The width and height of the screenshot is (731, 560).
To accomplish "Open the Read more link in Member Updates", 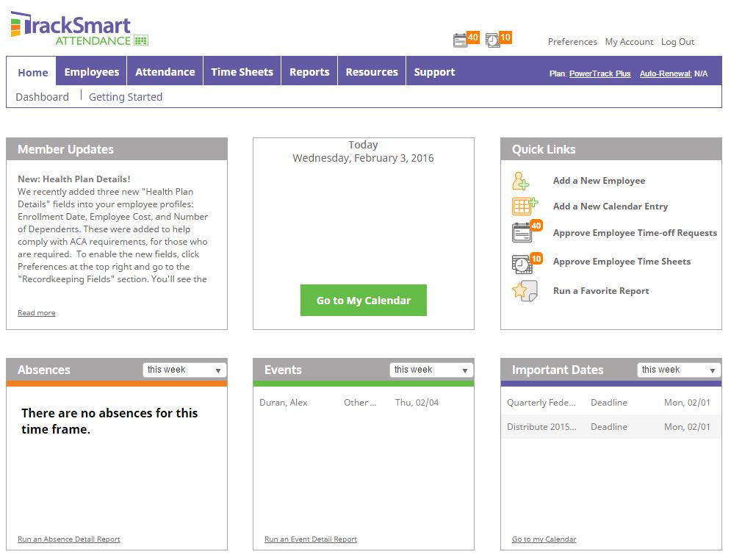I will (x=36, y=312).
